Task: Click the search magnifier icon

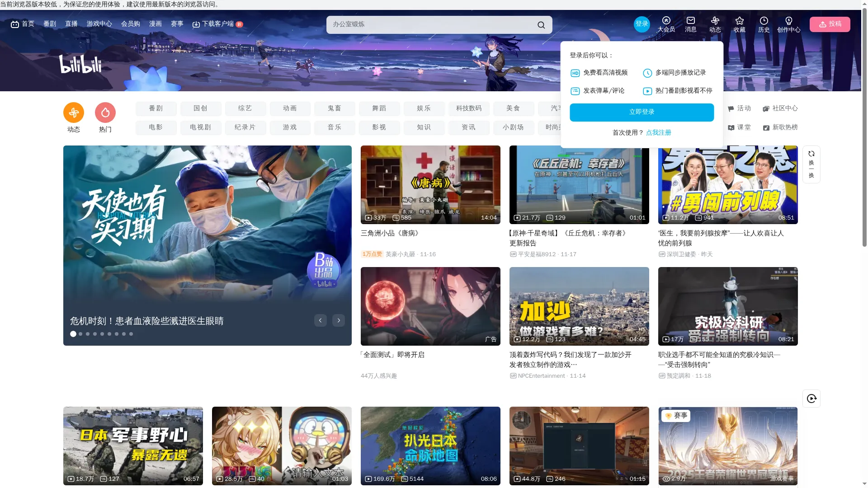Action: tap(541, 25)
